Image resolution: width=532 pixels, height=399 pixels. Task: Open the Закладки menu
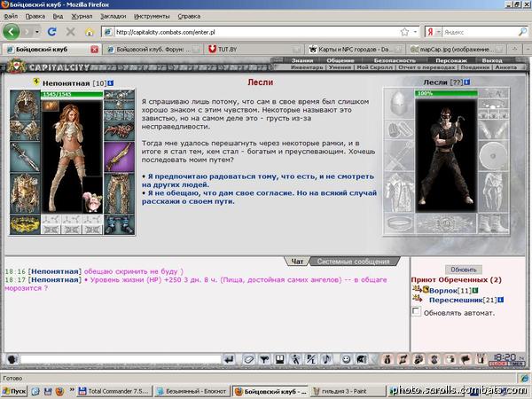pyautogui.click(x=113, y=16)
